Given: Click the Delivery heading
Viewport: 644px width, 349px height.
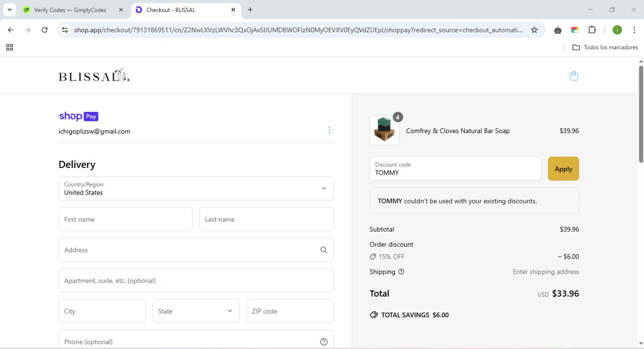Looking at the screenshot, I should [x=77, y=165].
